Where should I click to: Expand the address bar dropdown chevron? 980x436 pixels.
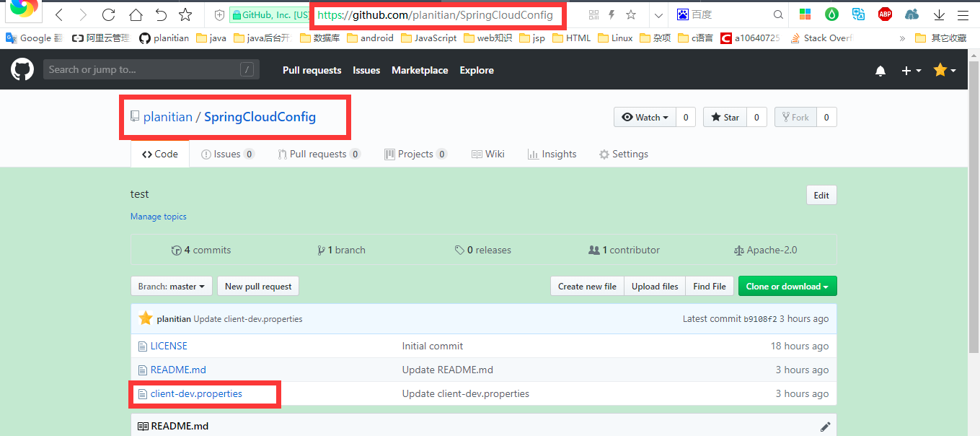coord(658,14)
